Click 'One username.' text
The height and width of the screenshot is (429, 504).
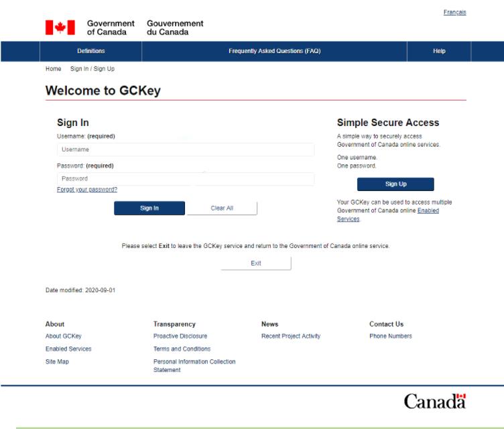coord(357,158)
